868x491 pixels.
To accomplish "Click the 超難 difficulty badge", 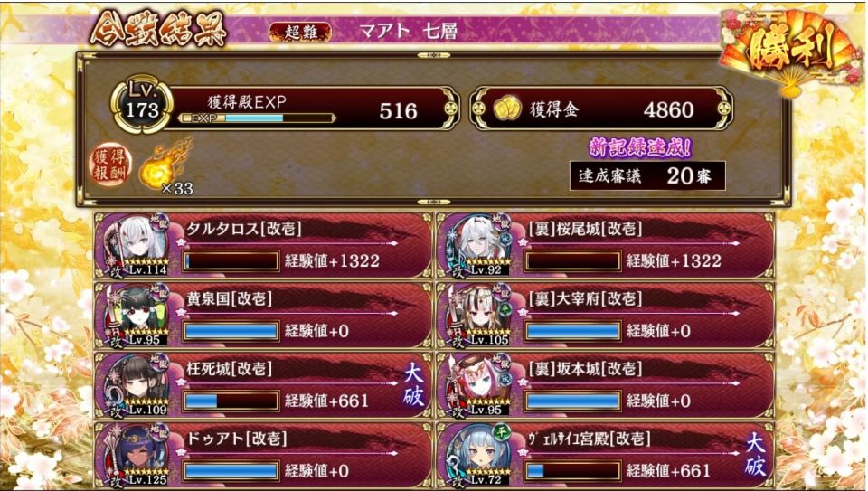I will (x=300, y=33).
